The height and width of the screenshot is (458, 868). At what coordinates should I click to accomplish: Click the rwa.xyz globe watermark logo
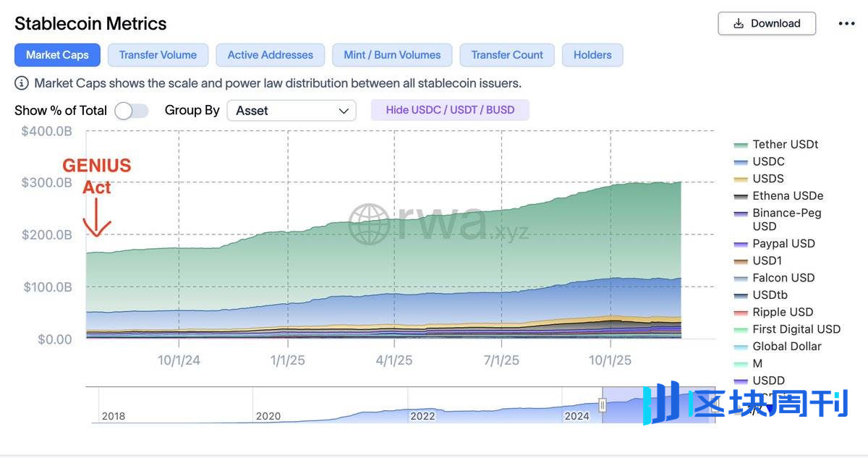(369, 224)
